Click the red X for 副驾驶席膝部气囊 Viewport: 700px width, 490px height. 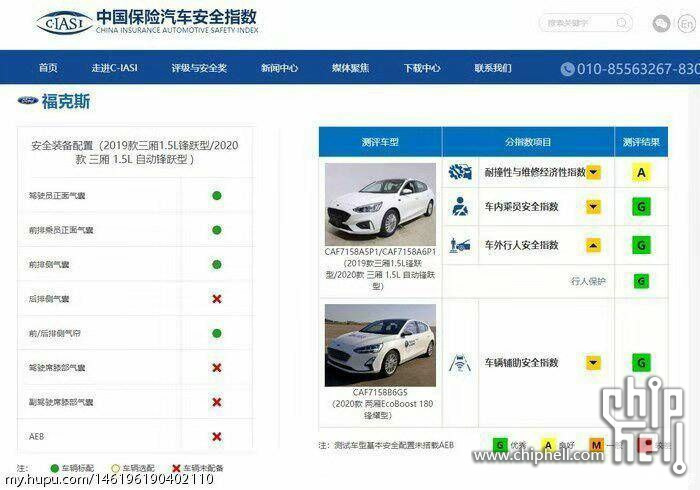[217, 402]
